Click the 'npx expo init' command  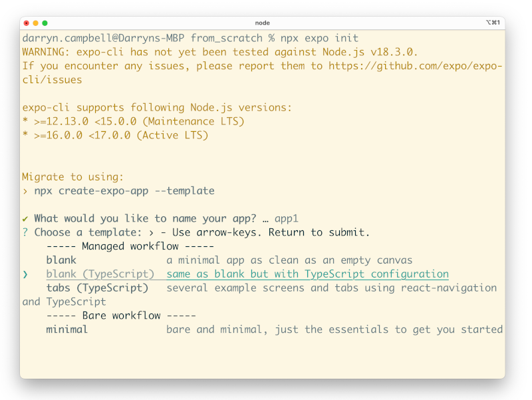[x=319, y=38]
